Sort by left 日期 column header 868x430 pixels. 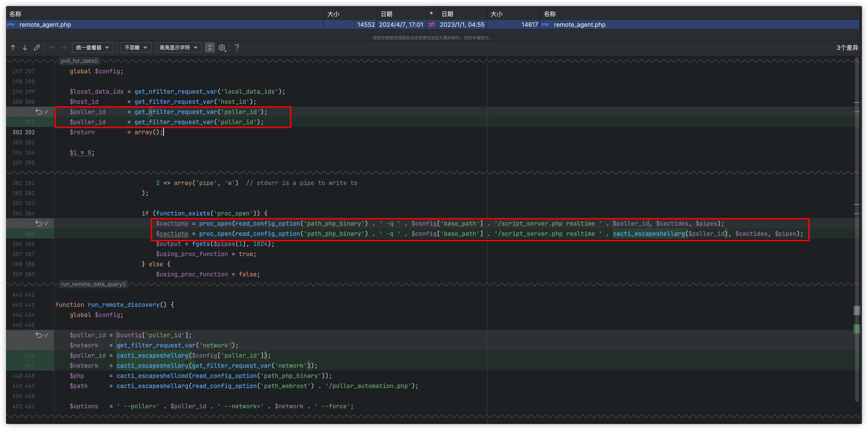[401, 14]
